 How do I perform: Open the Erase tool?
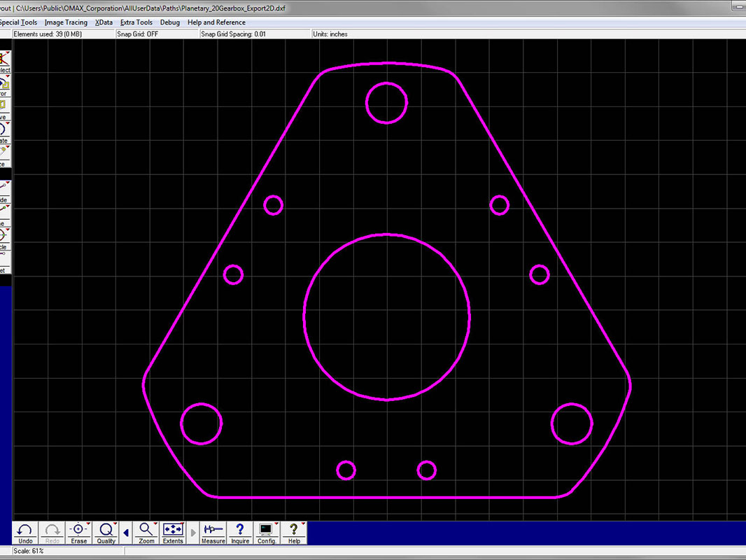(79, 533)
